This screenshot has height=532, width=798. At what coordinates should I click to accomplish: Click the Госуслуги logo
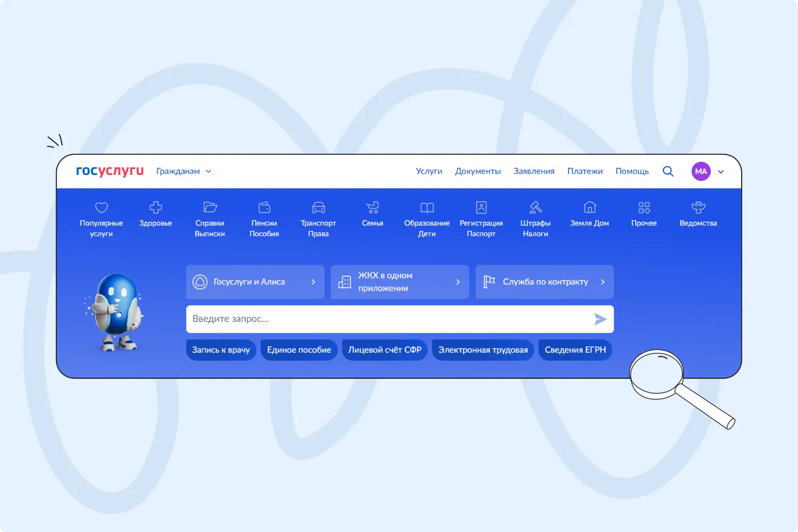click(x=110, y=171)
